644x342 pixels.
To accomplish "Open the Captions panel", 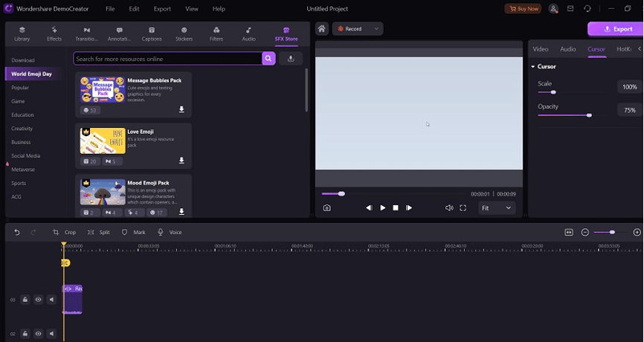I will [x=152, y=34].
